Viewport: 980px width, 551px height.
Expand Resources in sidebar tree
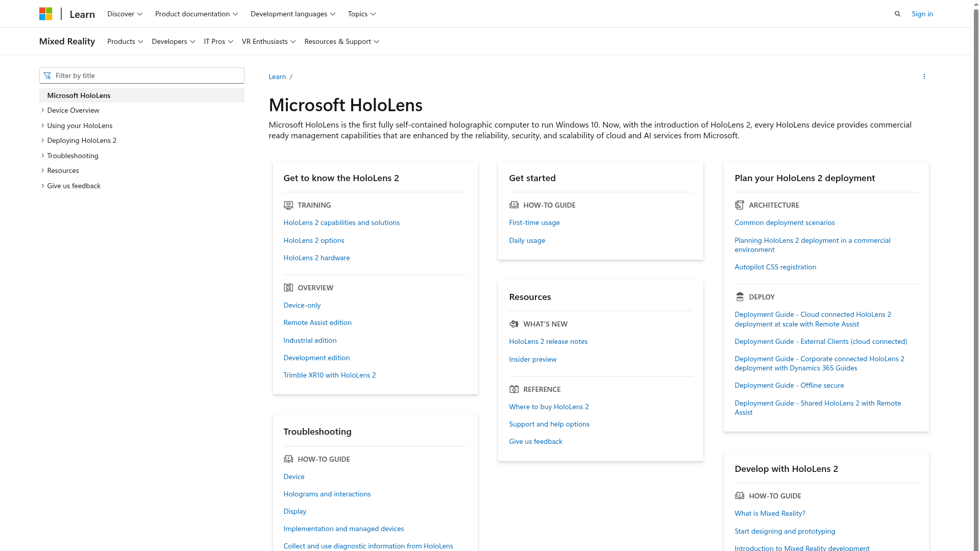(43, 170)
